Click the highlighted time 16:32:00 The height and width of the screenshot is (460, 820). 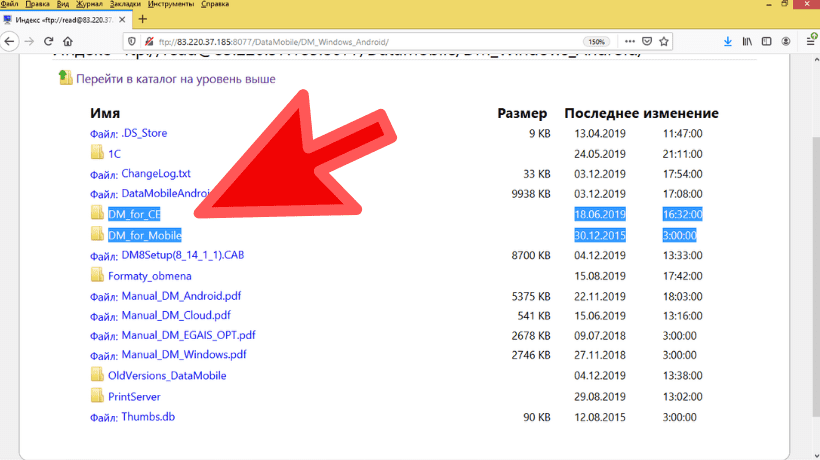coord(682,214)
